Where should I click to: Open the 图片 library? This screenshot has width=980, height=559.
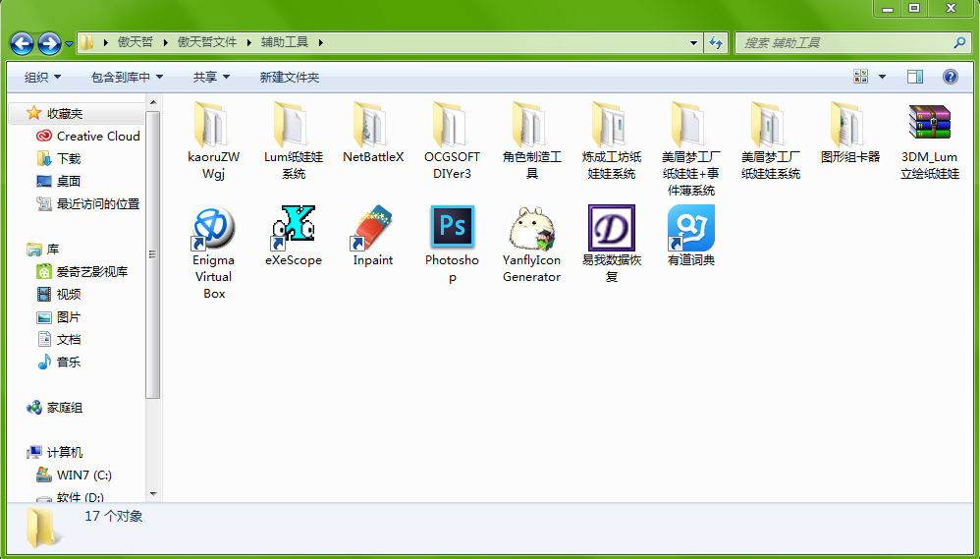59,317
